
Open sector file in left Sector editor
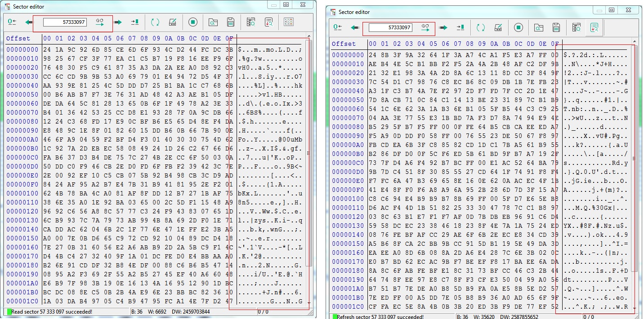(213, 22)
